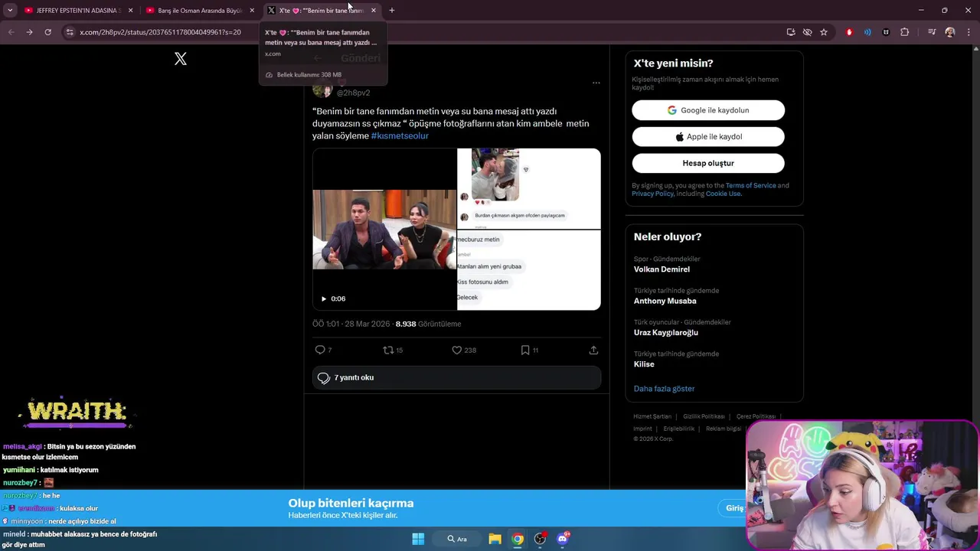Open the tweet's three-dot more menu
Image resolution: width=980 pixels, height=551 pixels.
coord(596,83)
